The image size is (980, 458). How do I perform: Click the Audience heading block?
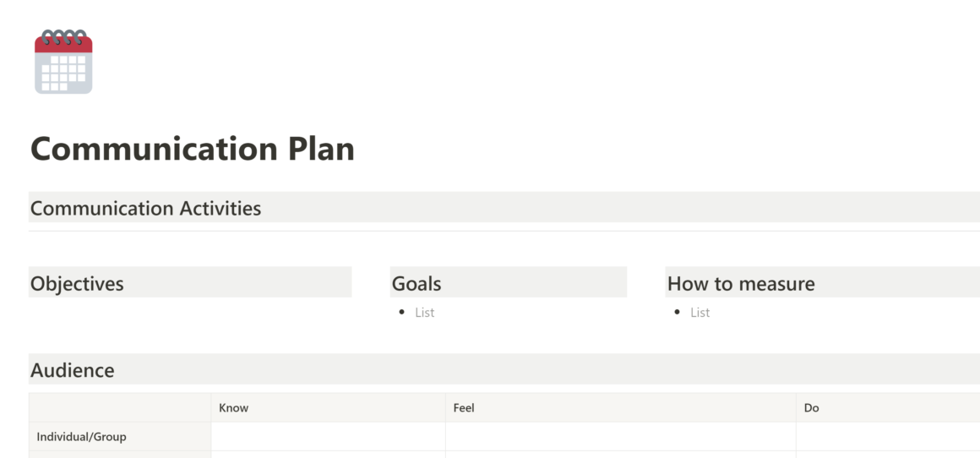point(504,369)
